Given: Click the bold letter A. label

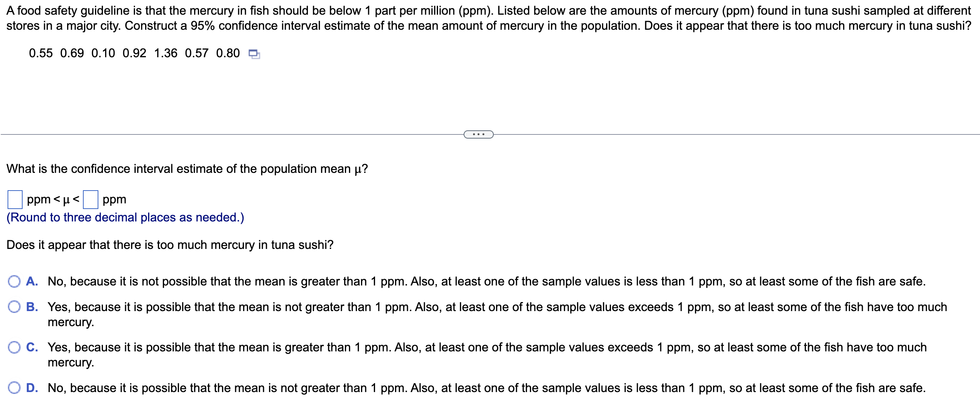Looking at the screenshot, I should 32,282.
